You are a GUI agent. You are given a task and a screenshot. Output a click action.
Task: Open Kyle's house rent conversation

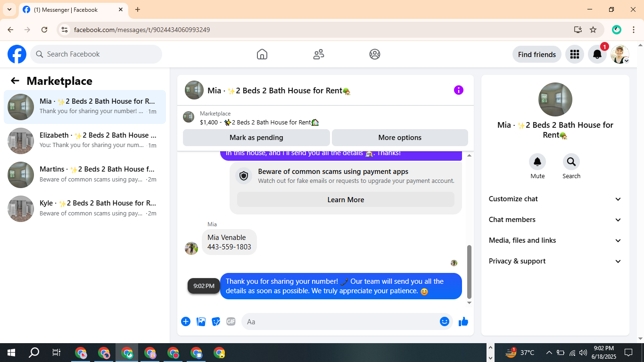click(85, 209)
